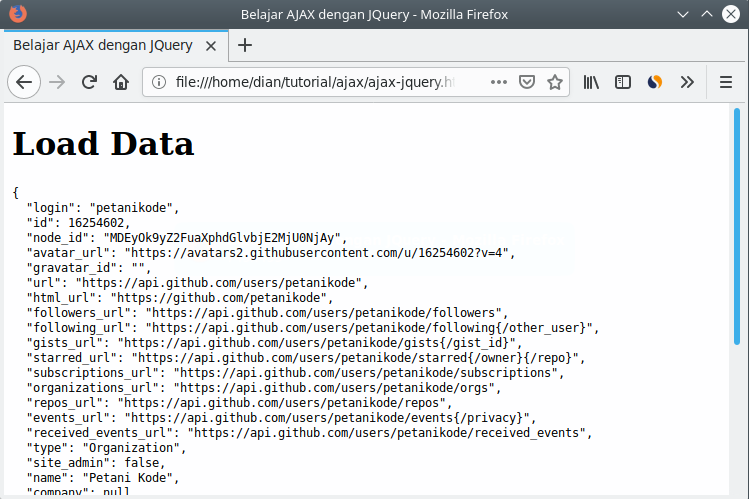The width and height of the screenshot is (749, 499).
Task: Toggle the sidebar view
Action: (x=623, y=82)
